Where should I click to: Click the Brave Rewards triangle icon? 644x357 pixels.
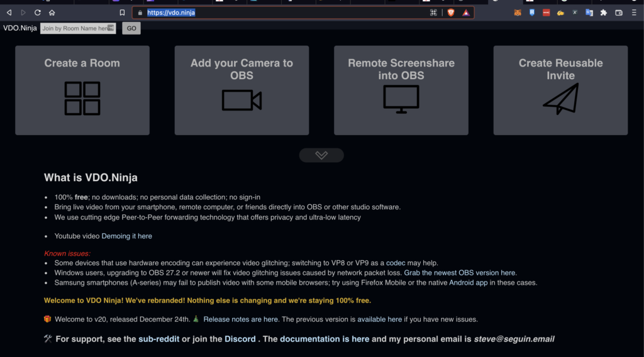(466, 13)
